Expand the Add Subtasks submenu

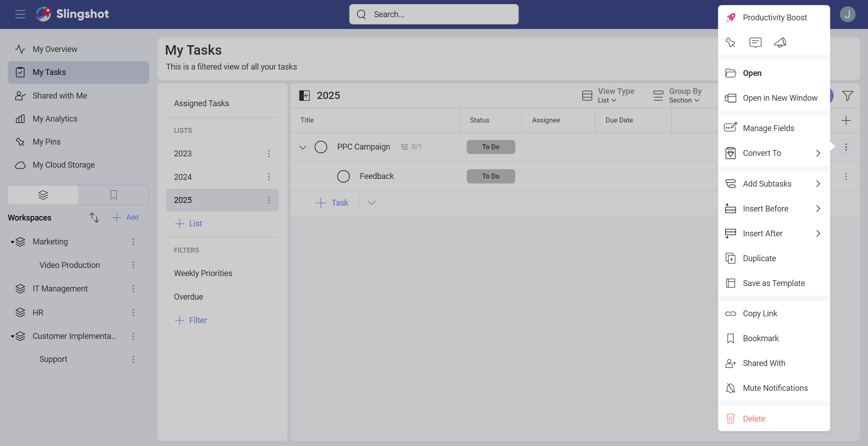pyautogui.click(x=774, y=184)
